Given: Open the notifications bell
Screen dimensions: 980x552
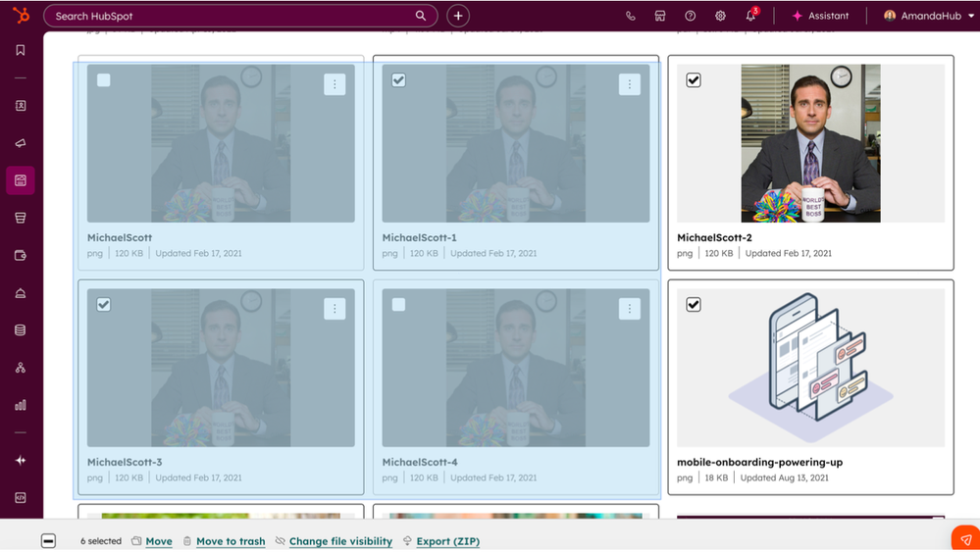Looking at the screenshot, I should 750,17.
